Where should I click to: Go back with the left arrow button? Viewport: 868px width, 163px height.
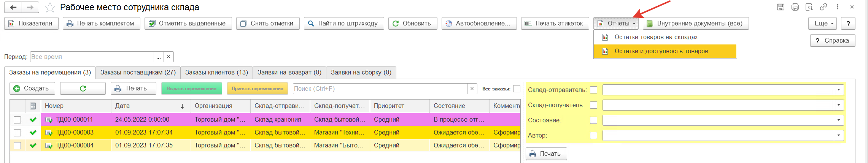tap(13, 7)
